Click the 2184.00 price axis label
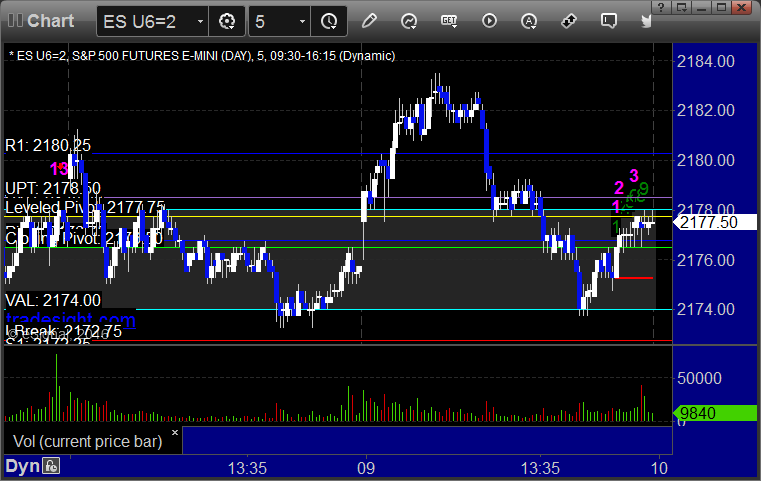The image size is (761, 481). pos(706,62)
